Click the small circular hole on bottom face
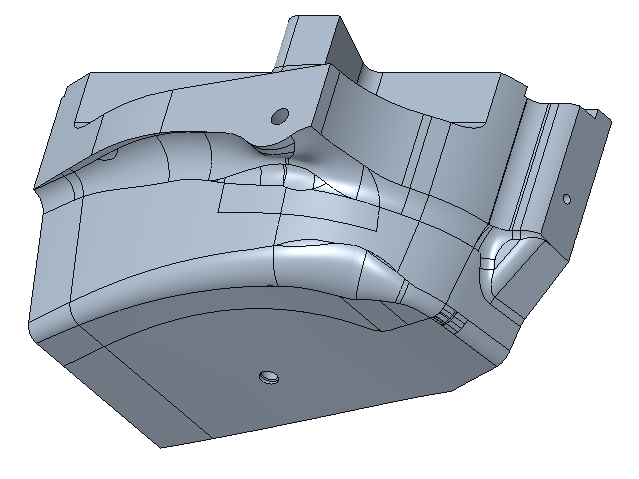Image resolution: width=639 pixels, height=479 pixels. 267,377
